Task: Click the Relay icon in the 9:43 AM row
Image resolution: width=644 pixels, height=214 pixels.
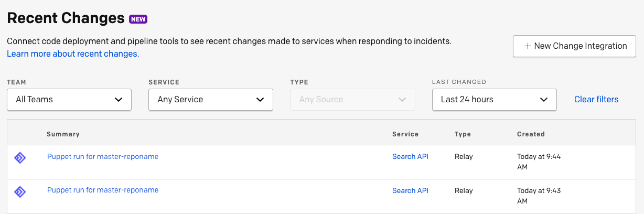Action: [x=20, y=191]
